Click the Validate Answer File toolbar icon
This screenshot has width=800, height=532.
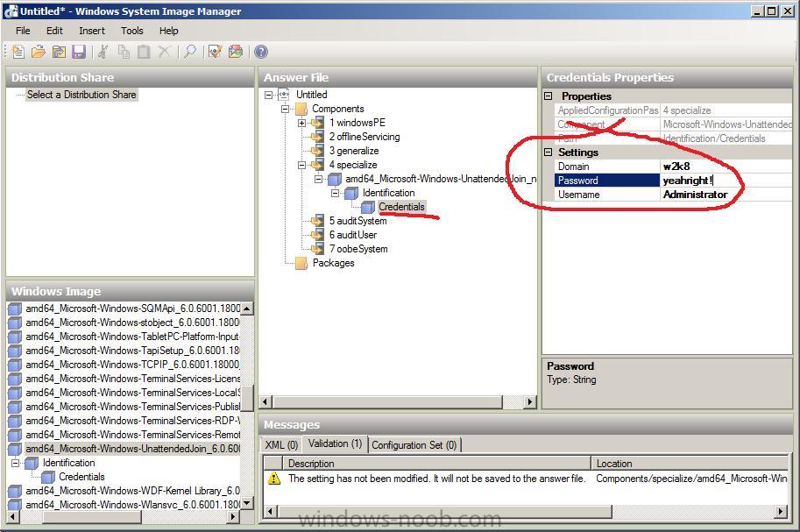tap(216, 52)
